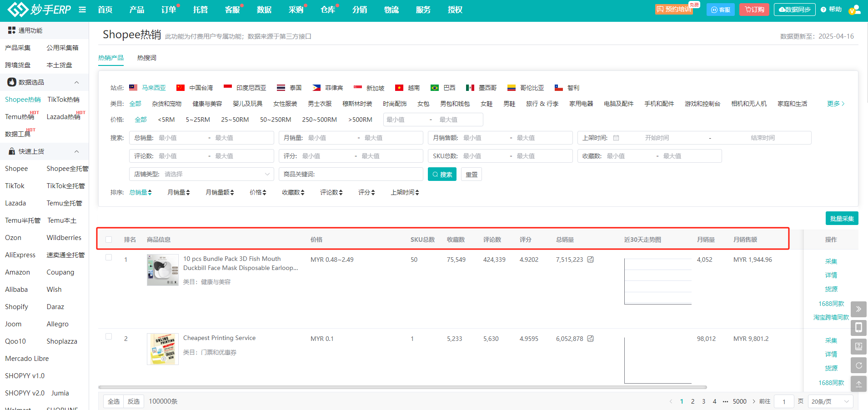Click the refresh floating sidebar icon
868x410 pixels.
coord(858,365)
